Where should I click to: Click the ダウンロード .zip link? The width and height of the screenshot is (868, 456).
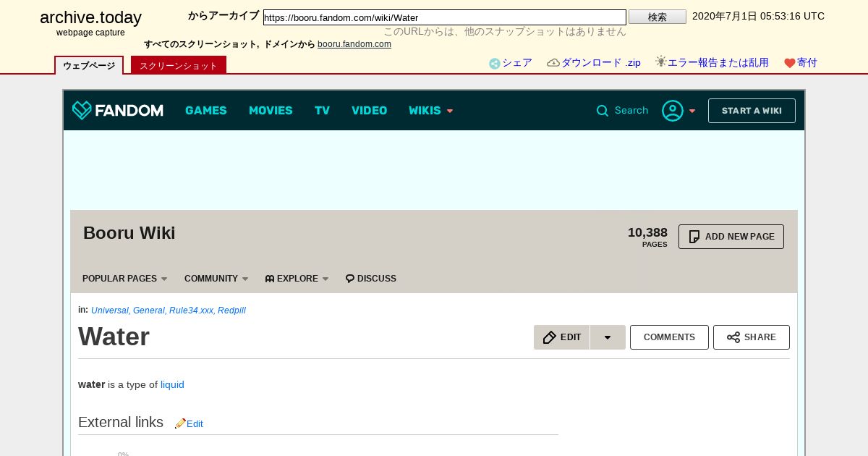[601, 63]
